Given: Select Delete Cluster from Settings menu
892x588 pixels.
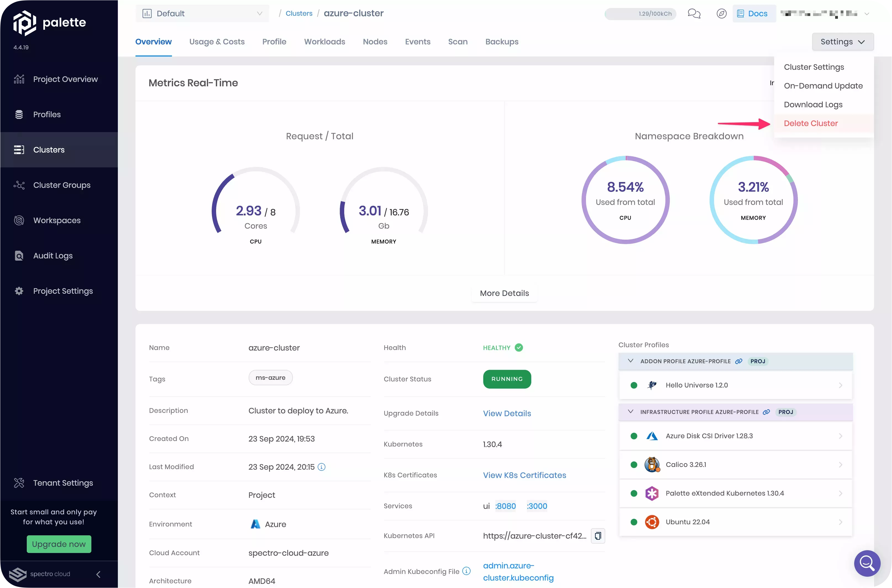Looking at the screenshot, I should point(811,123).
